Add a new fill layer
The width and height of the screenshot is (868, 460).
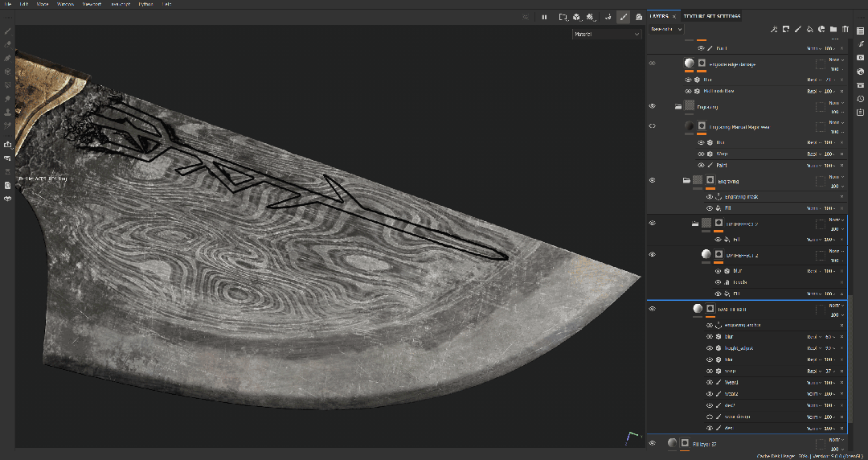(x=809, y=29)
